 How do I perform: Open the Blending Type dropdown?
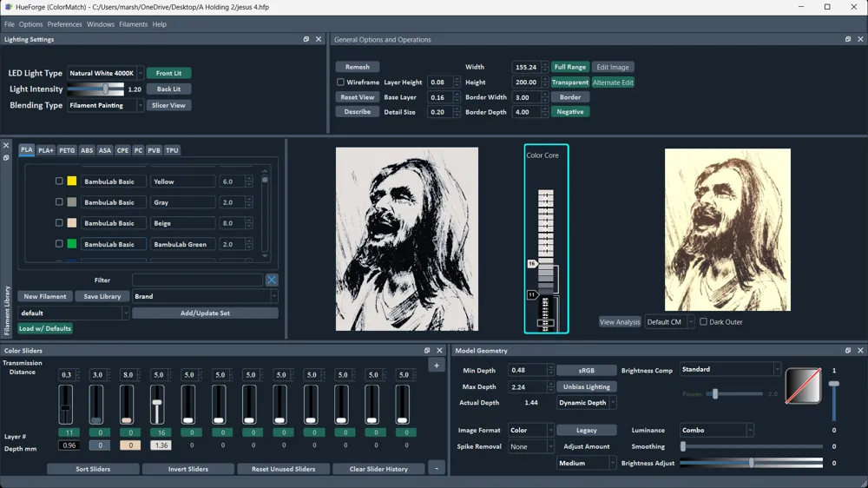coord(105,105)
